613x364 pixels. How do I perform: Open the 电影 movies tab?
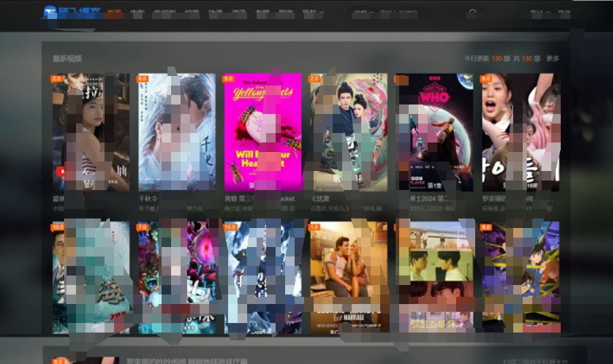coord(137,13)
